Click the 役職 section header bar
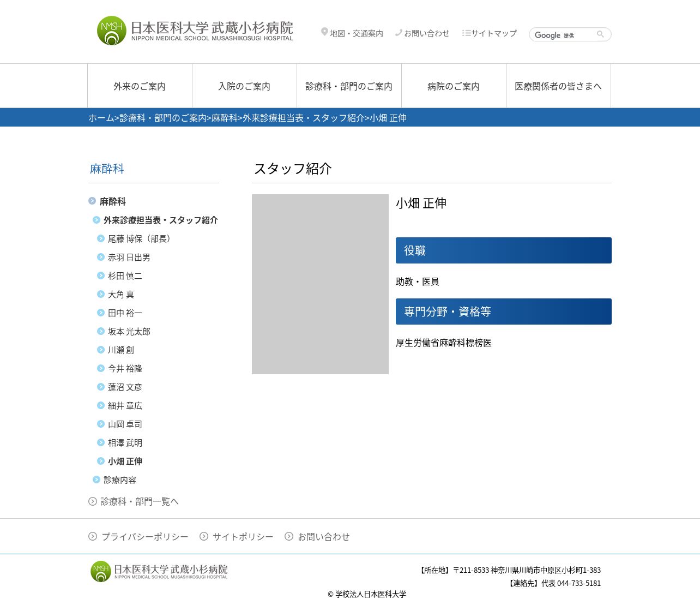The height and width of the screenshot is (605, 700). (504, 250)
